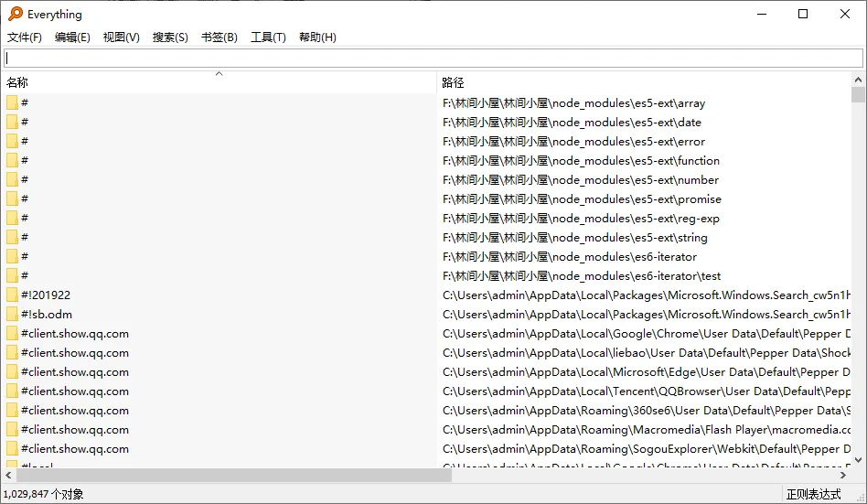The width and height of the screenshot is (867, 504).
Task: Click the vertical scrollbar thumb
Action: tap(858, 94)
